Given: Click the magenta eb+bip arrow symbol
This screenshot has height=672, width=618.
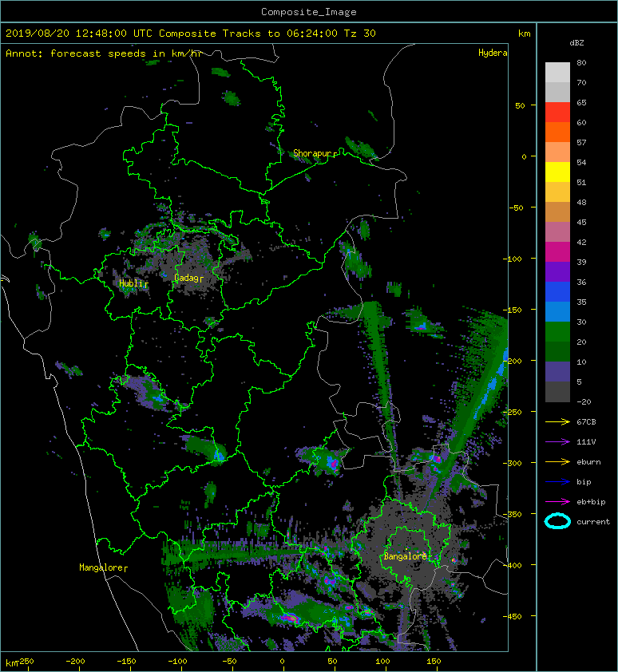Looking at the screenshot, I should point(557,501).
